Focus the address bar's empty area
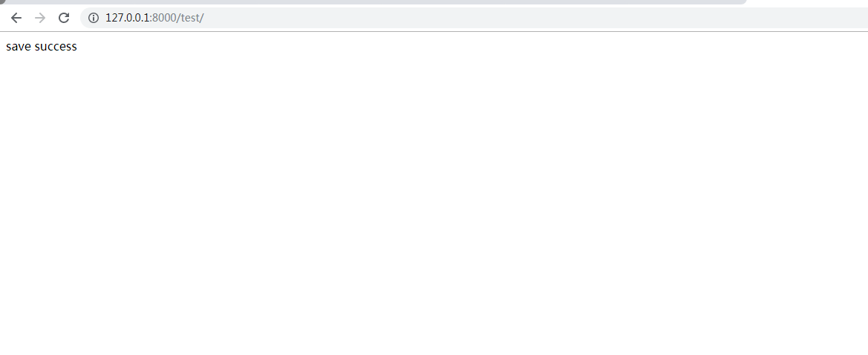 (532, 18)
